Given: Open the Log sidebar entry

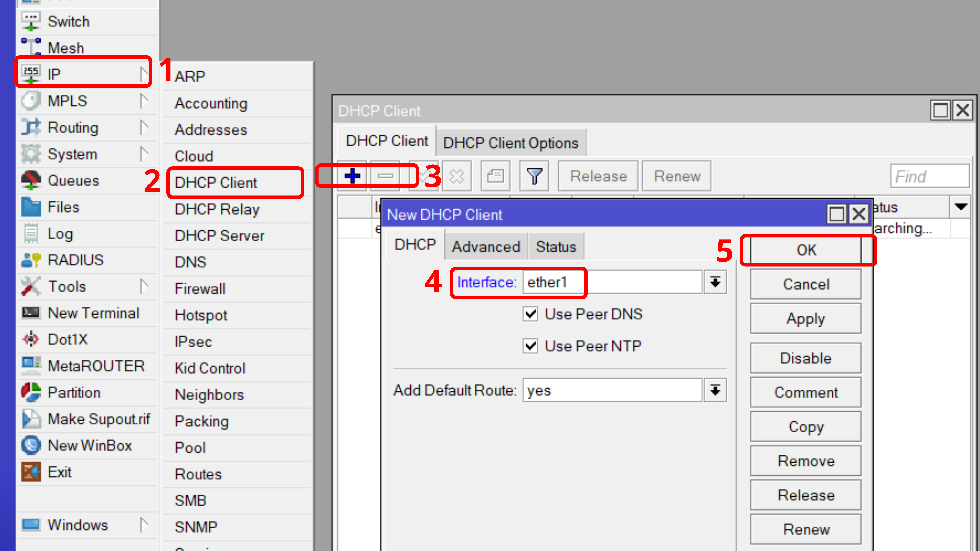Looking at the screenshot, I should [x=60, y=234].
